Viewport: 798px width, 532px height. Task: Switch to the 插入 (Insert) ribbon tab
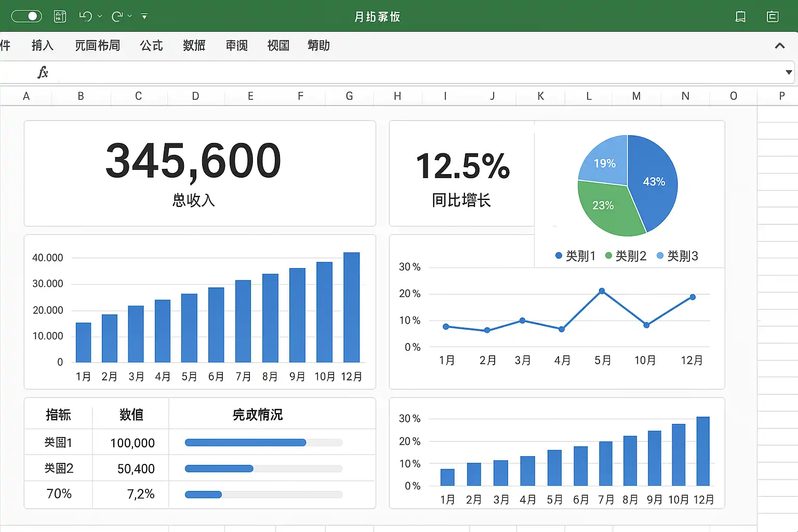[x=42, y=46]
